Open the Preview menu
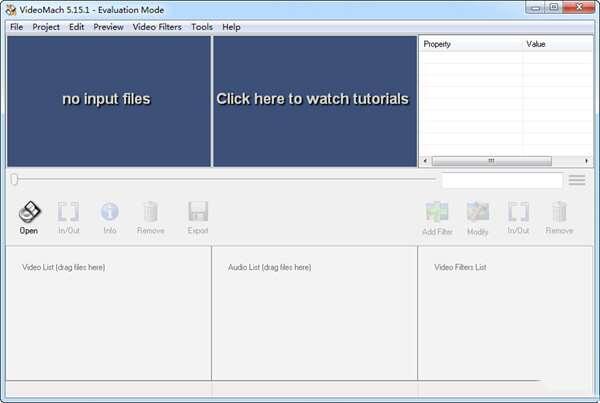600x403 pixels. pos(108,27)
